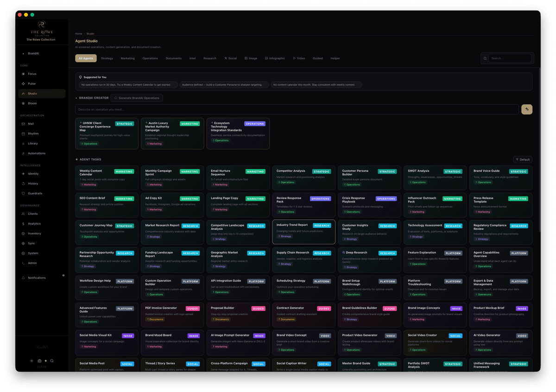Open the Guardrails shield item
The width and height of the screenshot is (556, 392).
click(35, 193)
